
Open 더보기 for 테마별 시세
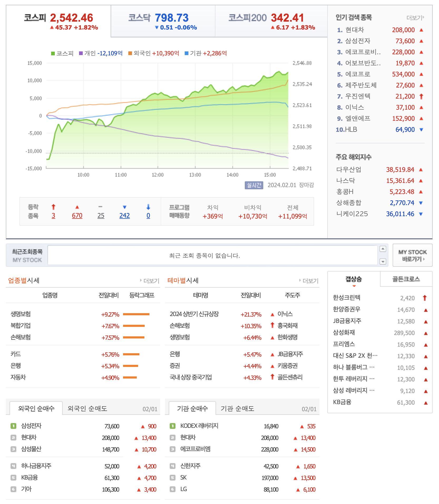pos(309,281)
